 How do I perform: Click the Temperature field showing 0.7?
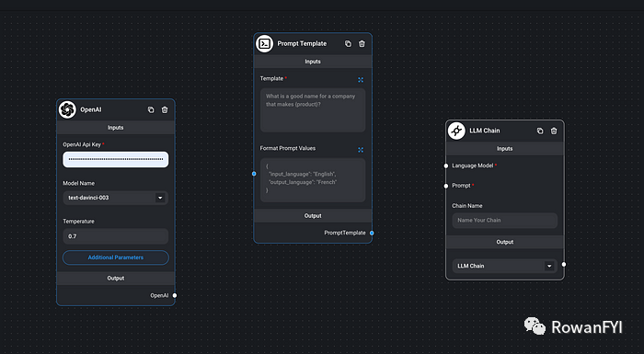pos(115,236)
